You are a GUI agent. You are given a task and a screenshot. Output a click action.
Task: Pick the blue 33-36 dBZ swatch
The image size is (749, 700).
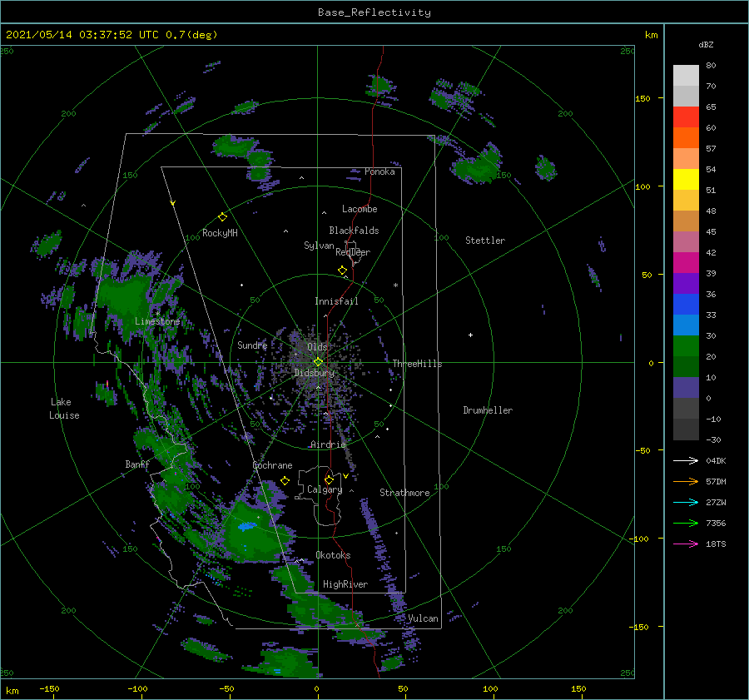click(x=686, y=305)
